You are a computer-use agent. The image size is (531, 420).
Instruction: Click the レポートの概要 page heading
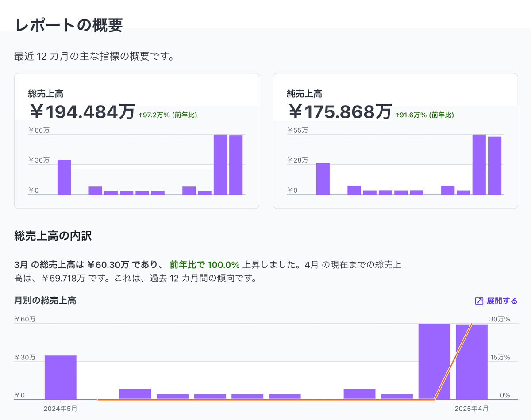pos(69,25)
